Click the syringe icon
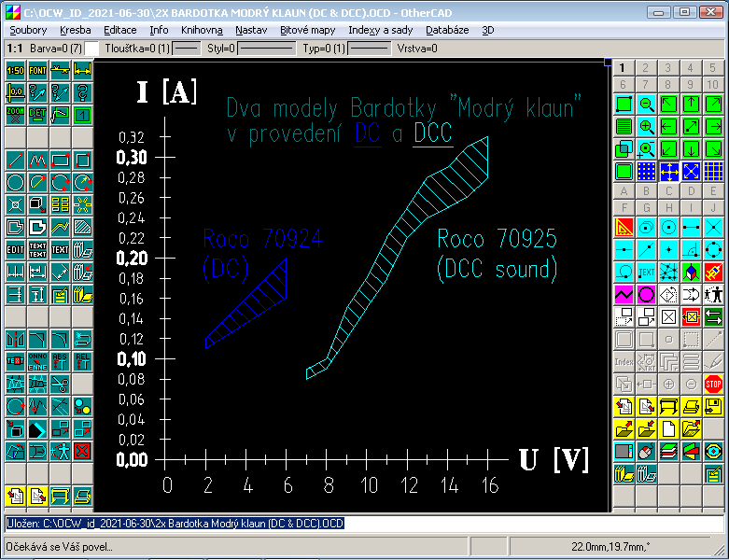The width and height of the screenshot is (729, 560). point(713,272)
